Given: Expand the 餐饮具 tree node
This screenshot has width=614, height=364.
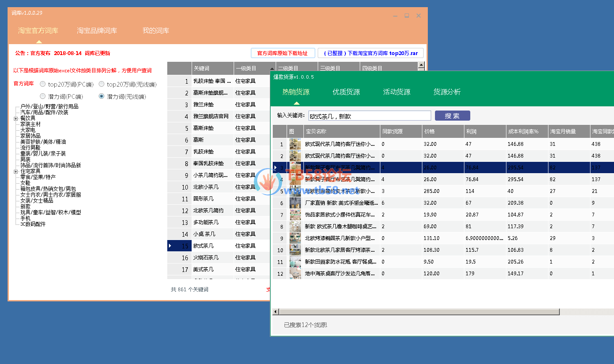Looking at the screenshot, I should [16, 119].
